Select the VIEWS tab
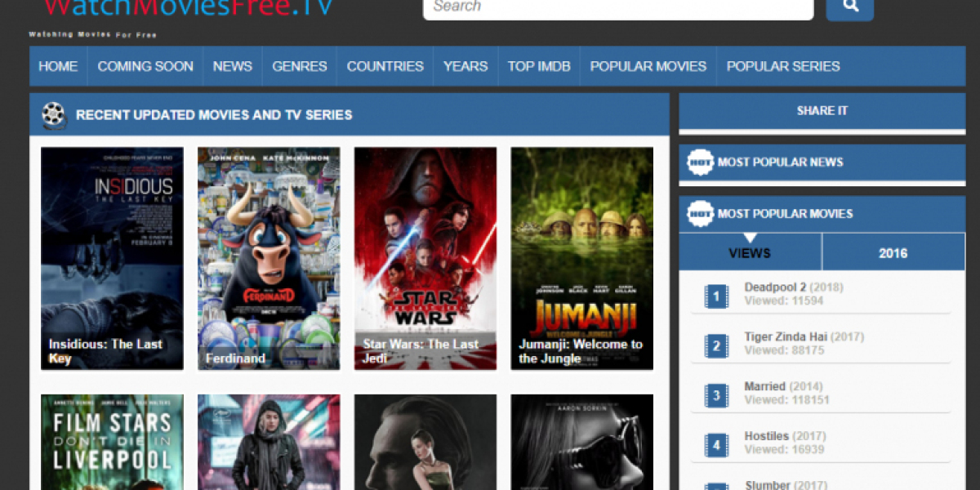 750,252
